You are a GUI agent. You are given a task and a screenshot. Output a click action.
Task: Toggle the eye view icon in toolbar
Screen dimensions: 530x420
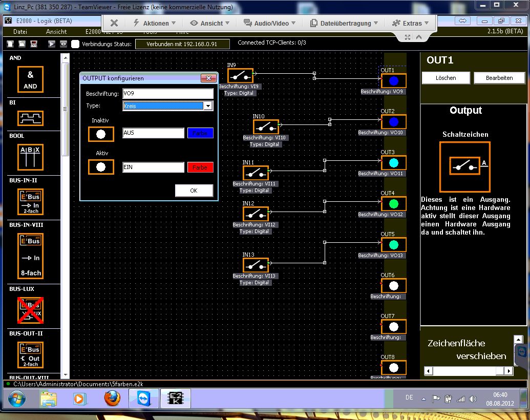(63, 44)
